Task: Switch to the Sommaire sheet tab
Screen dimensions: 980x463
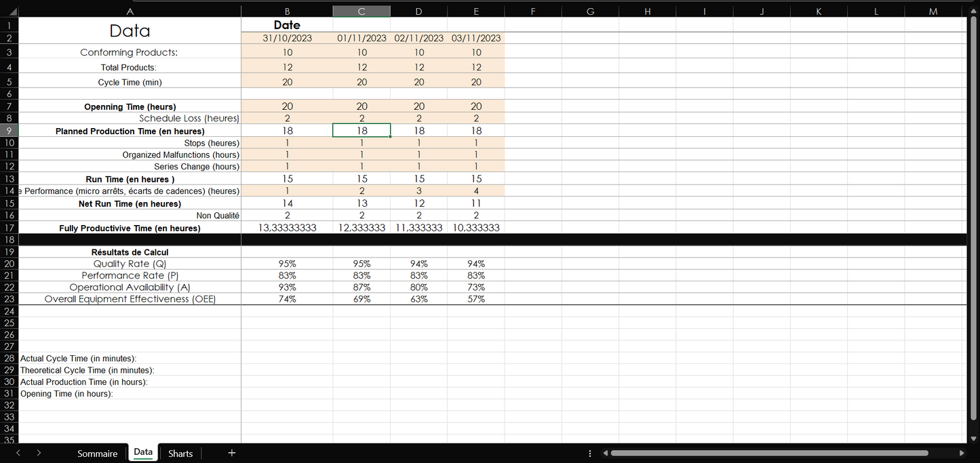Action: (97, 454)
